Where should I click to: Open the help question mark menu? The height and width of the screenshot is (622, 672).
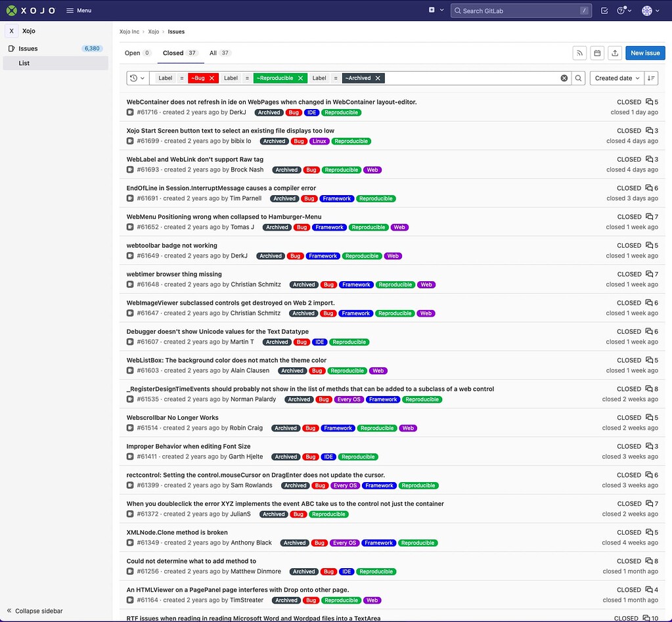coord(624,11)
